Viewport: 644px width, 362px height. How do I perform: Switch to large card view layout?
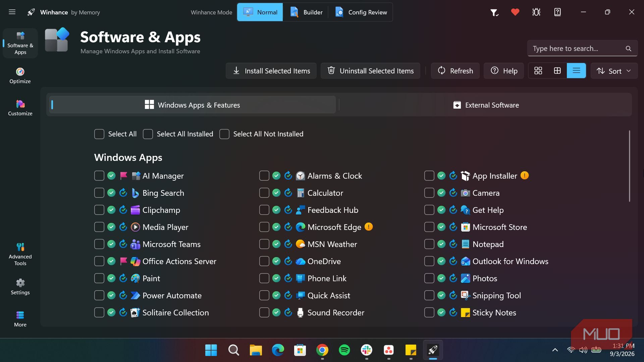[x=538, y=71]
